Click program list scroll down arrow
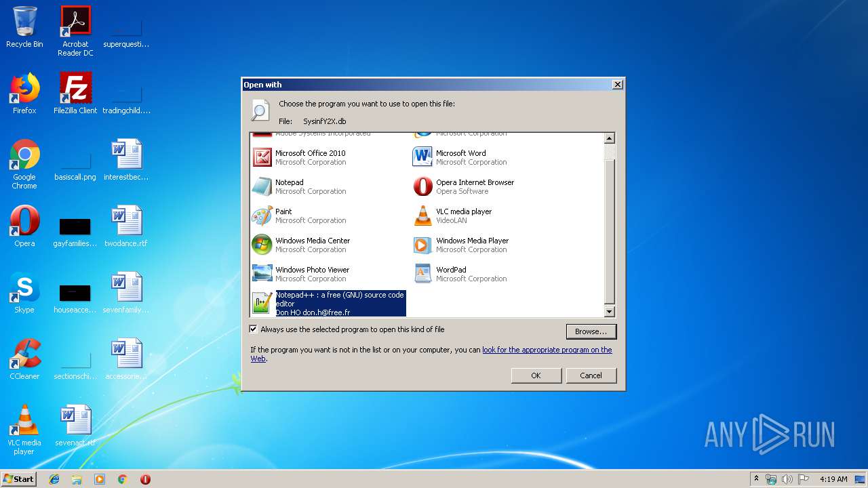Screen dimensions: 868x488 coord(609,312)
